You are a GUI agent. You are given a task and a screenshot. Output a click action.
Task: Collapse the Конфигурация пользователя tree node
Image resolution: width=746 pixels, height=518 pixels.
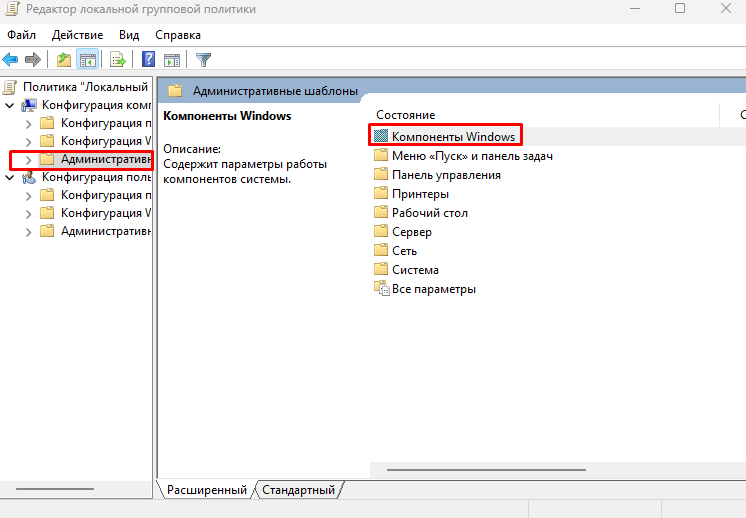click(10, 177)
